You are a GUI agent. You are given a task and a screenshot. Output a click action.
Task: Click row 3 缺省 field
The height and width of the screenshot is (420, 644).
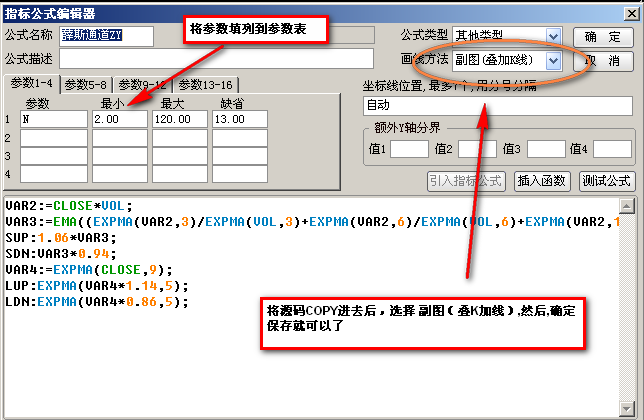(x=240, y=156)
